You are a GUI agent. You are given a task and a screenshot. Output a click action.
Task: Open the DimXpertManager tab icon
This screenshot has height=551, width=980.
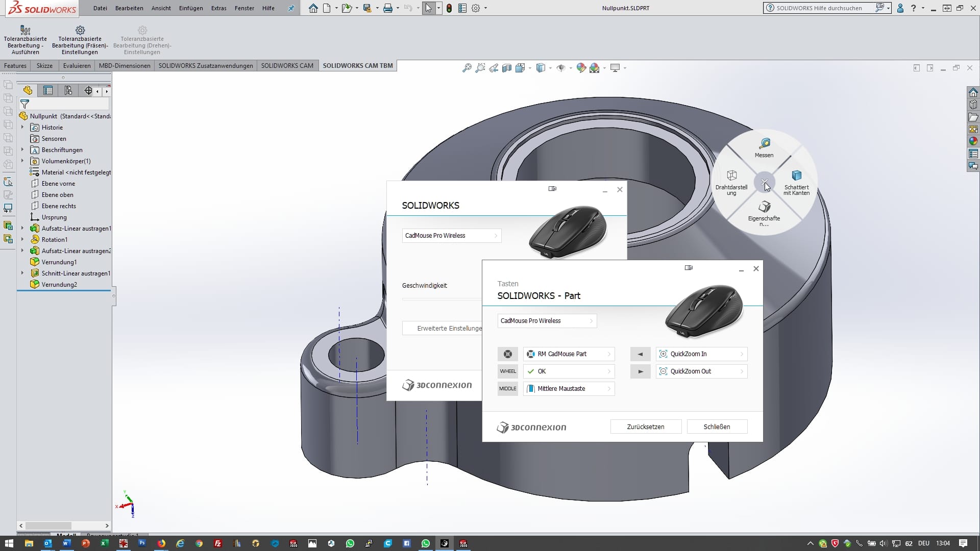click(88, 90)
